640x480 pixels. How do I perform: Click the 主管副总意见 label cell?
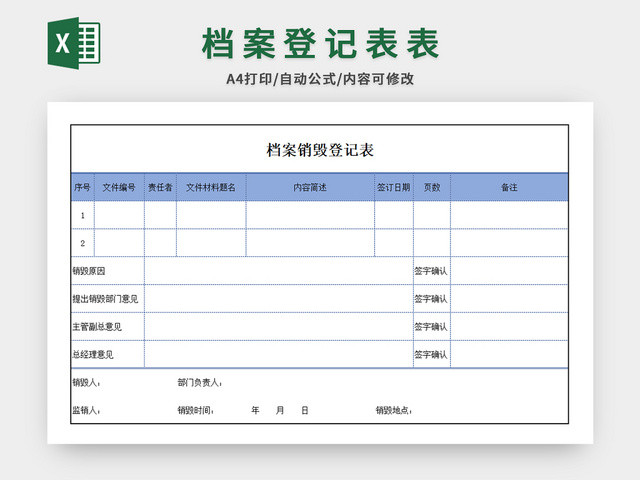point(108,327)
